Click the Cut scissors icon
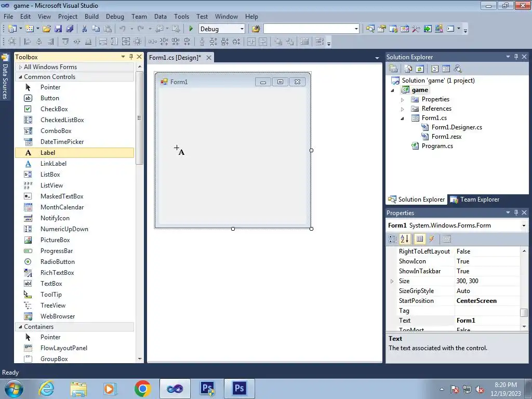The width and height of the screenshot is (532, 399). click(85, 29)
